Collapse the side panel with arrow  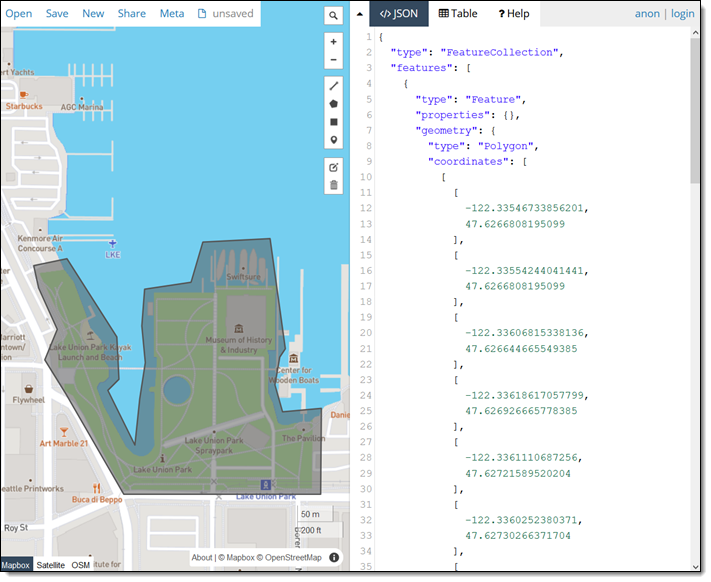tap(359, 14)
